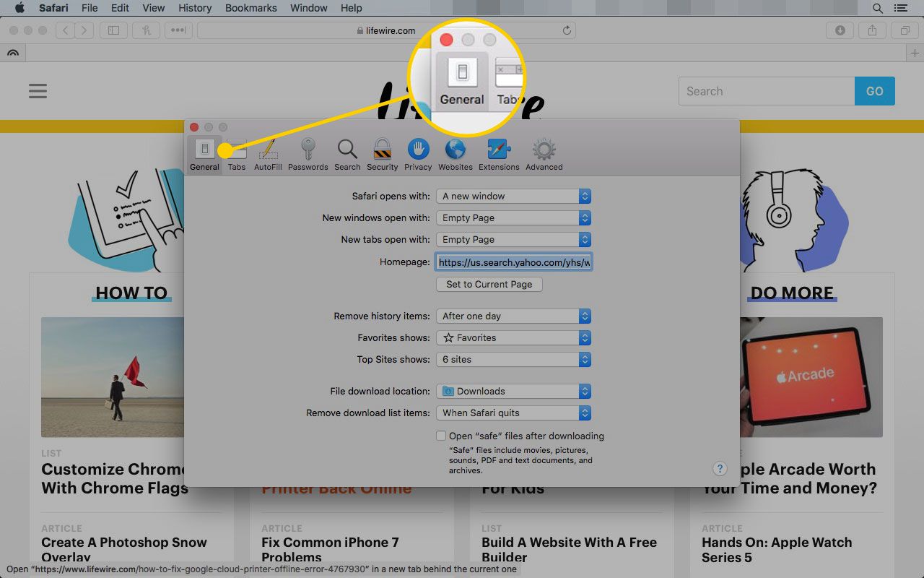Open the AutoFill preferences pane
The width and height of the screenshot is (924, 578).
268,155
